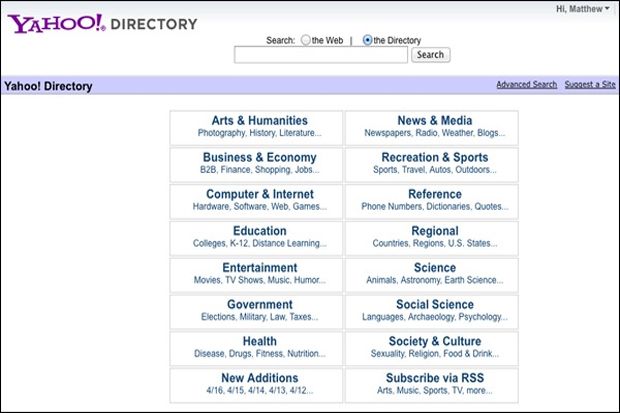Open the Arts & Humanities category

[259, 120]
